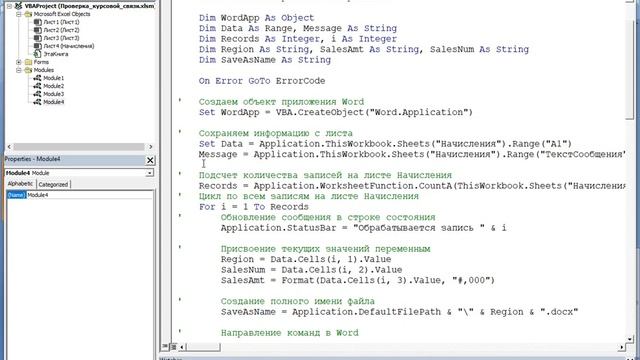Select Лист2 (Лист2) in project tree
640x360 pixels.
(61, 30)
